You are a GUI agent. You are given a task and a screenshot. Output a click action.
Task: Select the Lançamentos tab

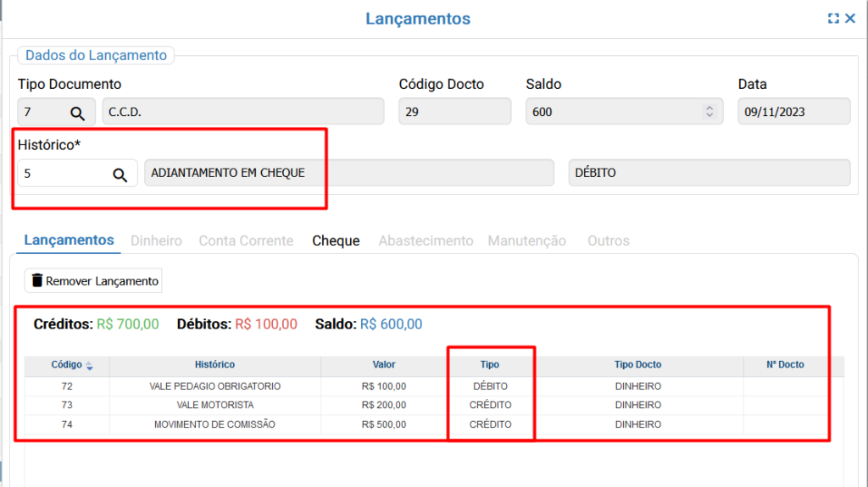(69, 240)
